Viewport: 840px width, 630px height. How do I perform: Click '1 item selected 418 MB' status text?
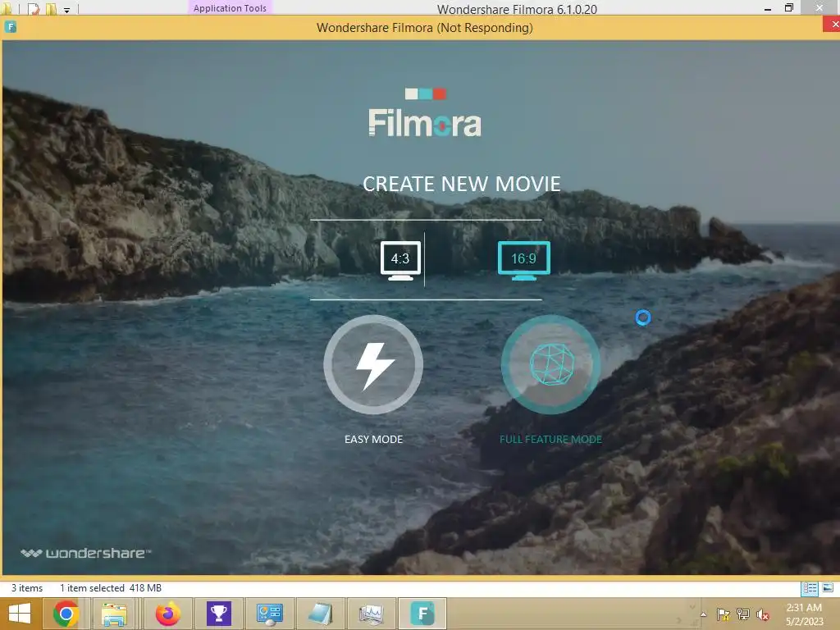[111, 588]
